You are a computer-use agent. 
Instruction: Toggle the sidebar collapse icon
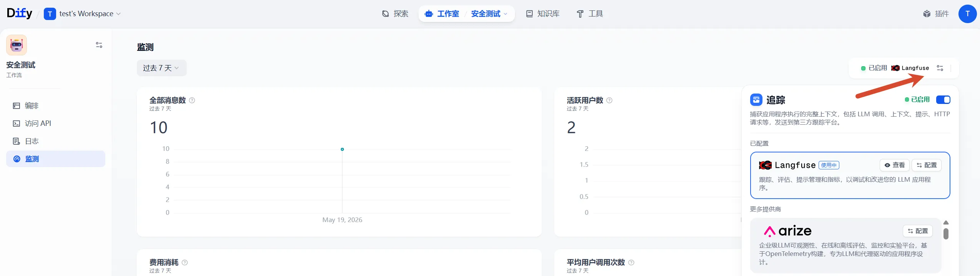(99, 45)
